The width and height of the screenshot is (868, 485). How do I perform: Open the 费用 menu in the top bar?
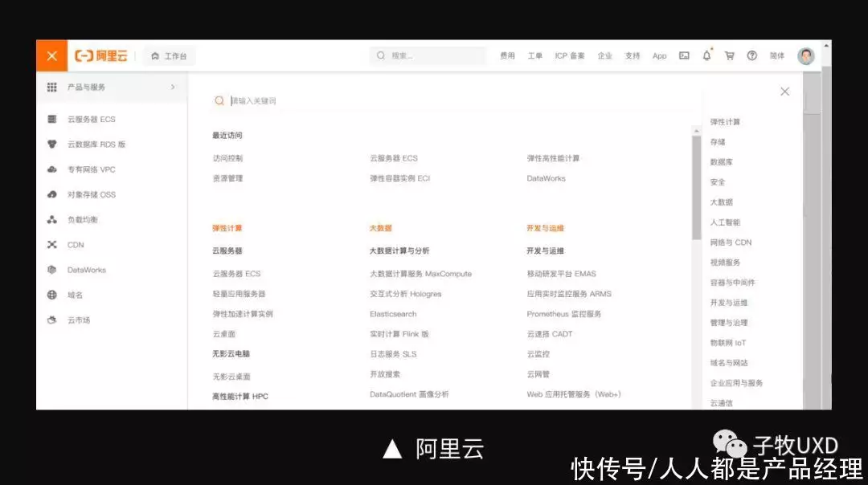coord(507,55)
